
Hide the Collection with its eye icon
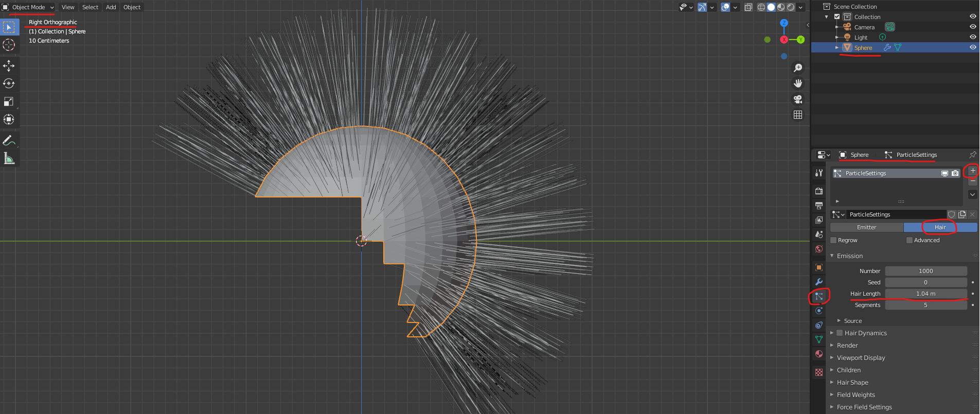click(973, 16)
